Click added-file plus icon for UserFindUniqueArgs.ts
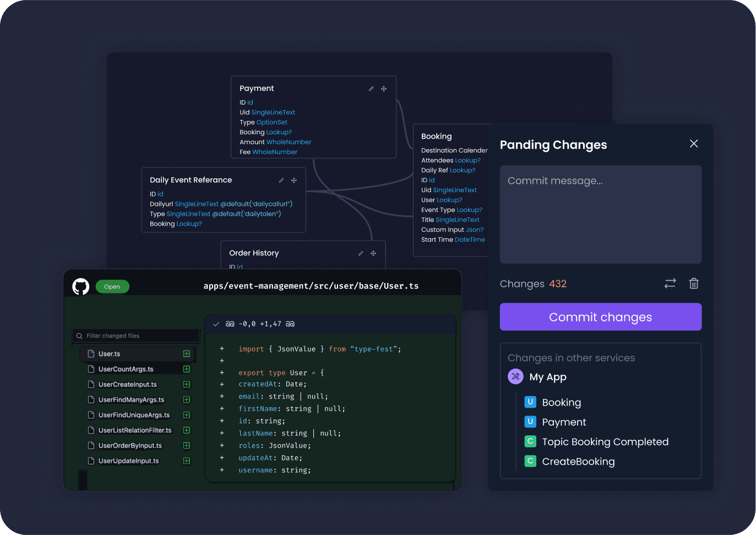Image resolution: width=756 pixels, height=535 pixels. point(187,415)
